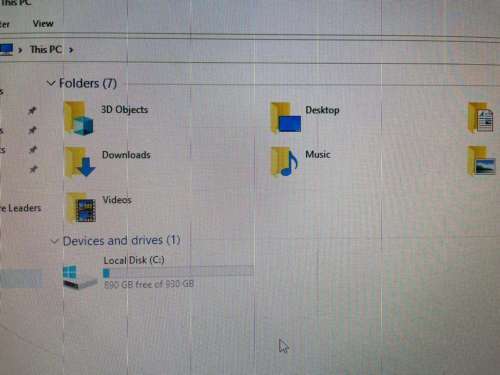Viewport: 500px width, 375px height.
Task: Select the Leaders item in navigation pane
Action: 21,208
